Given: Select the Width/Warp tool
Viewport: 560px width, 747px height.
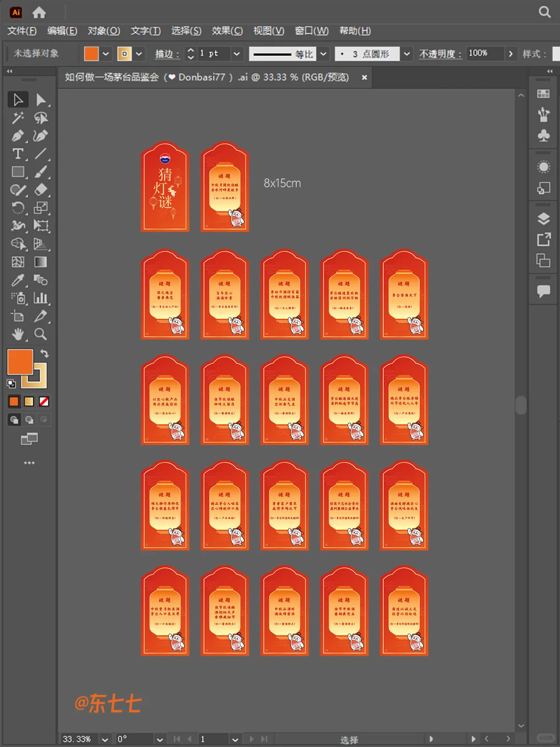Looking at the screenshot, I should tap(18, 226).
